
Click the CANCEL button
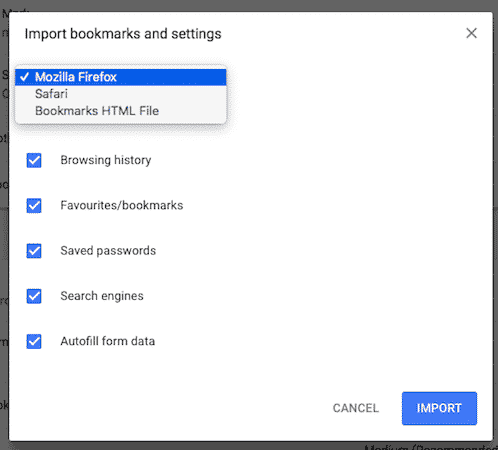point(355,408)
